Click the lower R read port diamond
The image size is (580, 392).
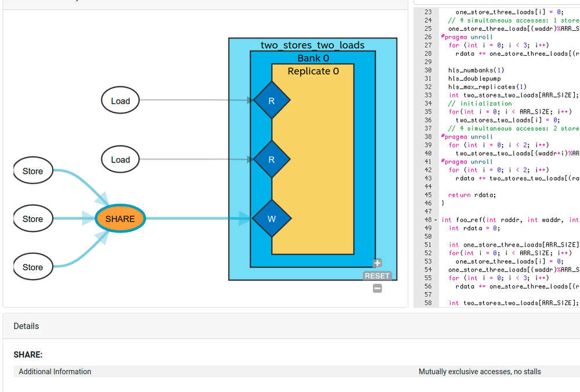272,159
